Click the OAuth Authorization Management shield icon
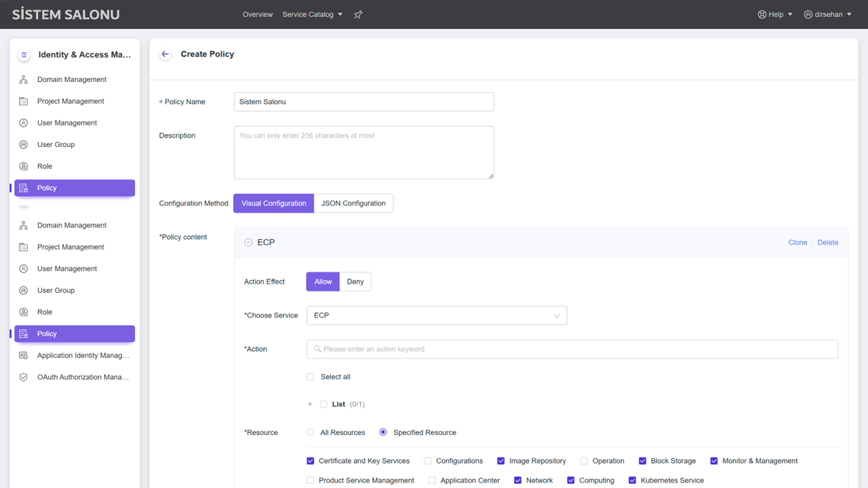868x488 pixels. 24,377
